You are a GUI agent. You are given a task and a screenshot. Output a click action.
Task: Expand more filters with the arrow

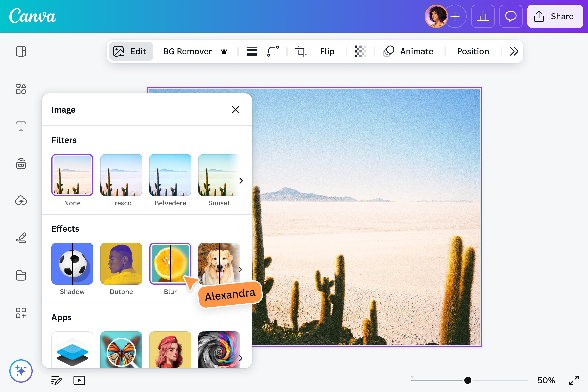click(x=241, y=181)
